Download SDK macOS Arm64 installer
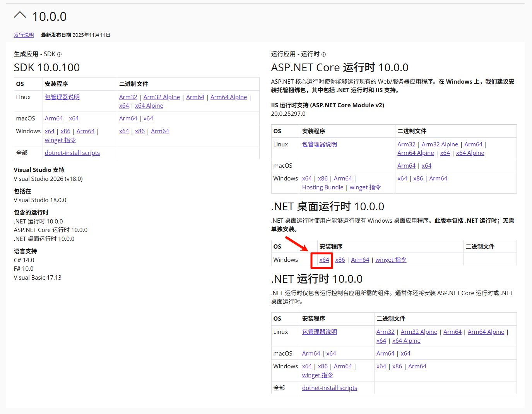The width and height of the screenshot is (532, 414). (53, 119)
